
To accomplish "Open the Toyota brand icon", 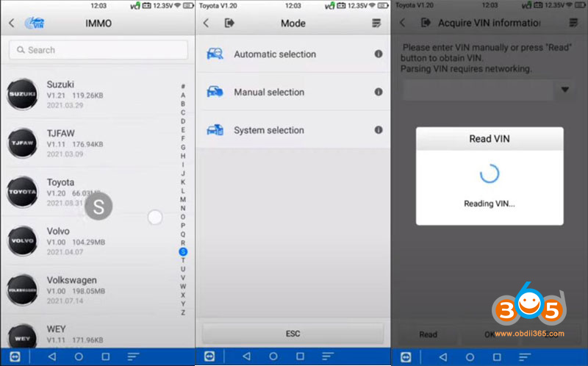I will click(x=22, y=192).
